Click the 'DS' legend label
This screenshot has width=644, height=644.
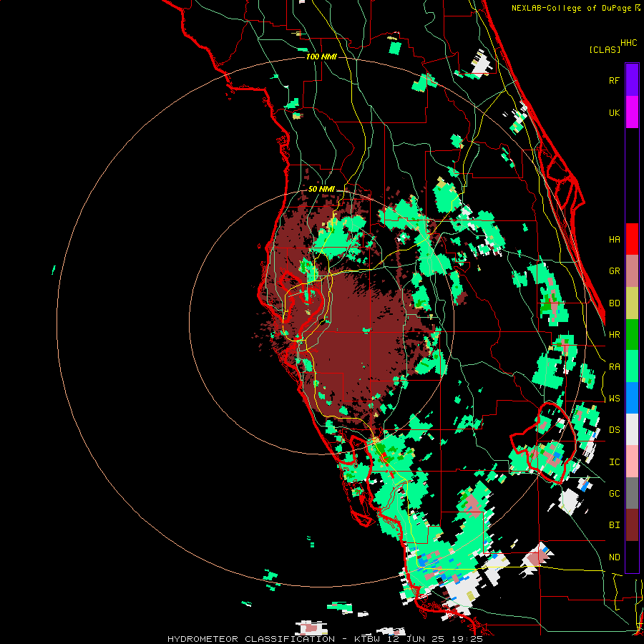click(614, 430)
